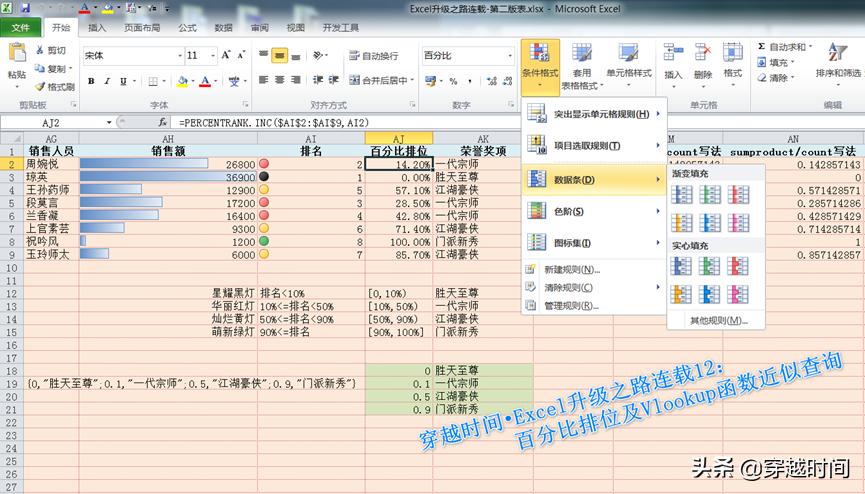This screenshot has height=494, width=865.
Task: Click the formula bar input
Action: (x=519, y=123)
